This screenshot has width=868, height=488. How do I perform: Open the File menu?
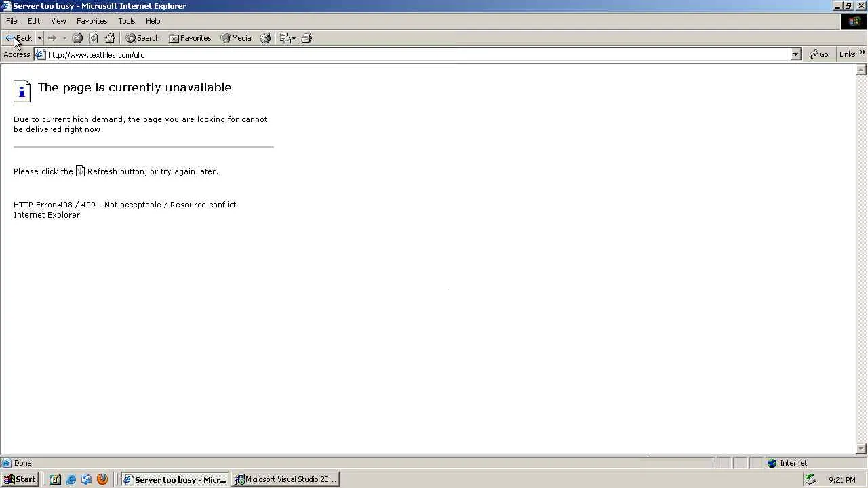pos(12,21)
